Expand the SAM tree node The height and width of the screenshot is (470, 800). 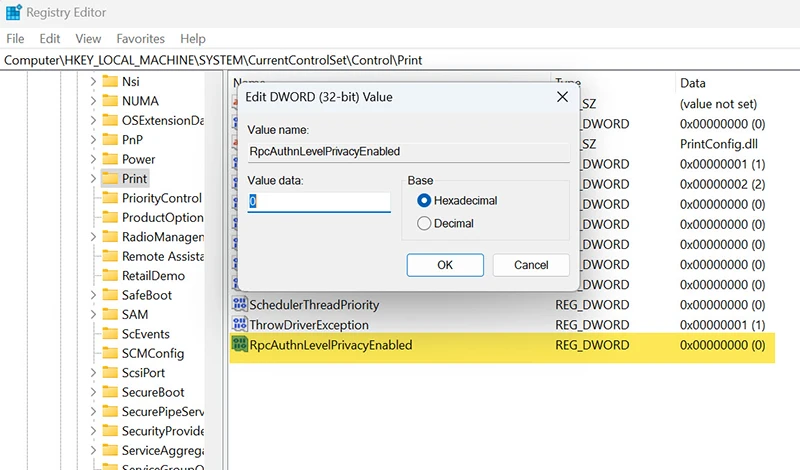[93, 314]
